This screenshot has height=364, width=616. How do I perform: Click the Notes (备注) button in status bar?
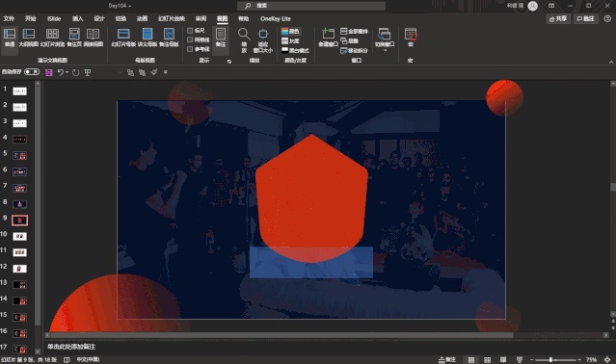point(447,360)
